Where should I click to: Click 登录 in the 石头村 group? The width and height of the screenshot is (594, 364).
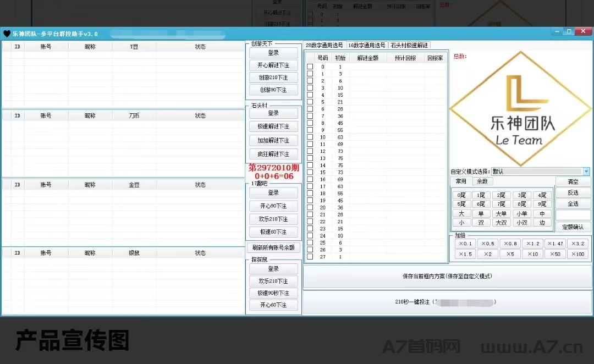[273, 113]
